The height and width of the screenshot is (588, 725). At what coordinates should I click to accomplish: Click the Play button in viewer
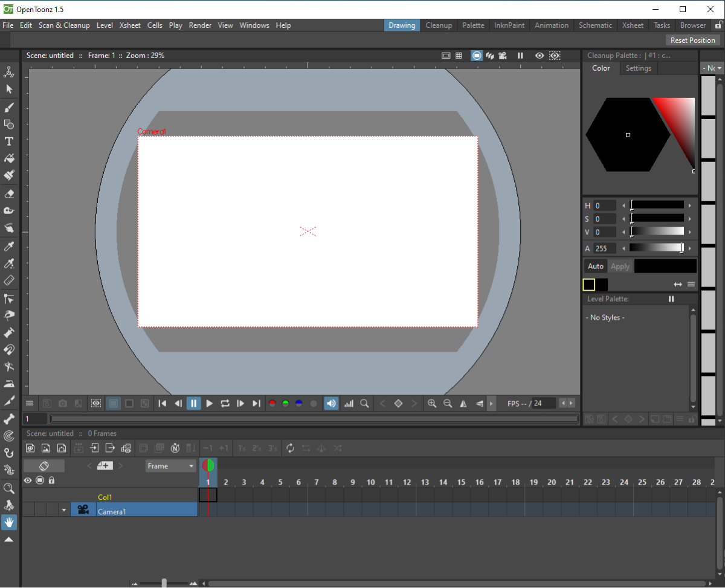click(209, 404)
